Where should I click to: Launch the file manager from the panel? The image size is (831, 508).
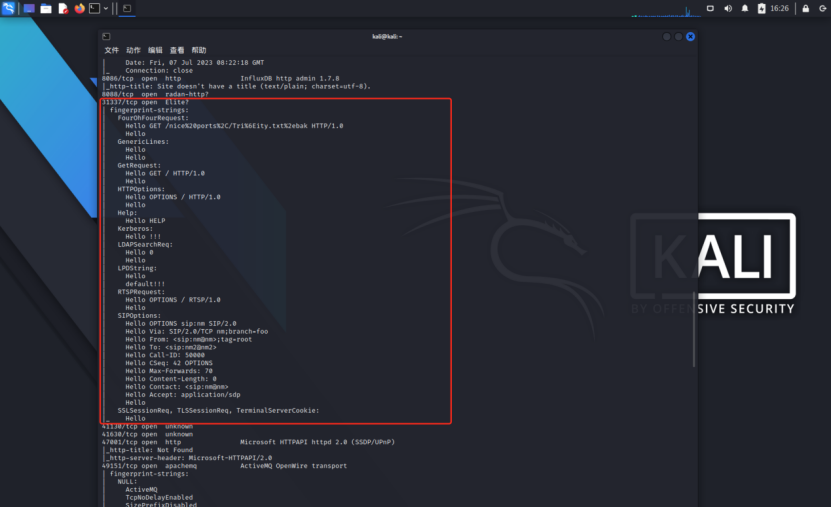point(46,8)
